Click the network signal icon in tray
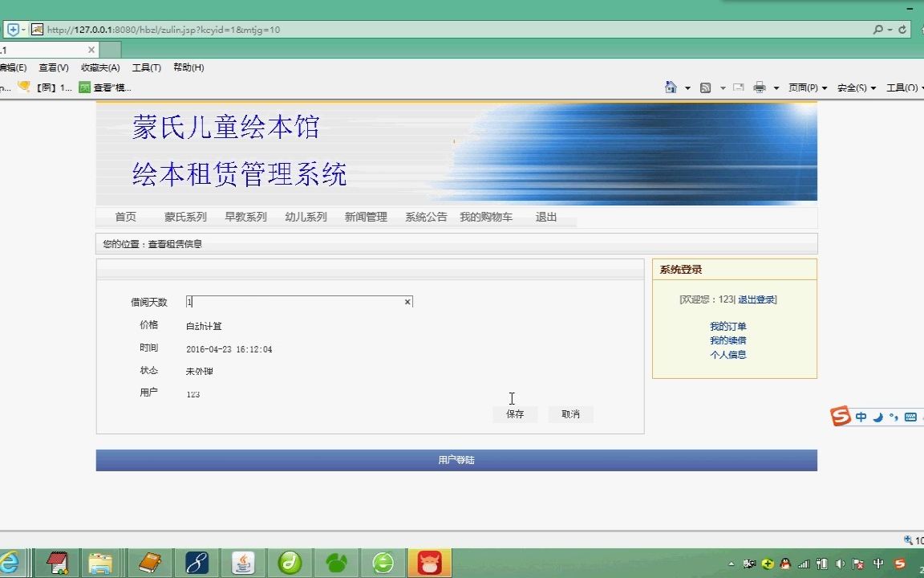The width and height of the screenshot is (924, 578). tap(804, 564)
